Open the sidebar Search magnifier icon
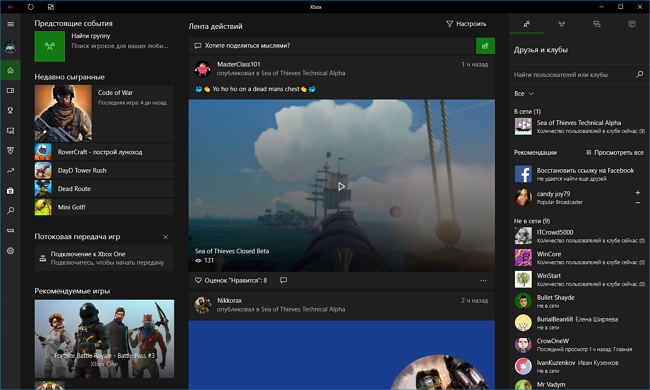Image resolution: width=650 pixels, height=390 pixels. (x=10, y=211)
